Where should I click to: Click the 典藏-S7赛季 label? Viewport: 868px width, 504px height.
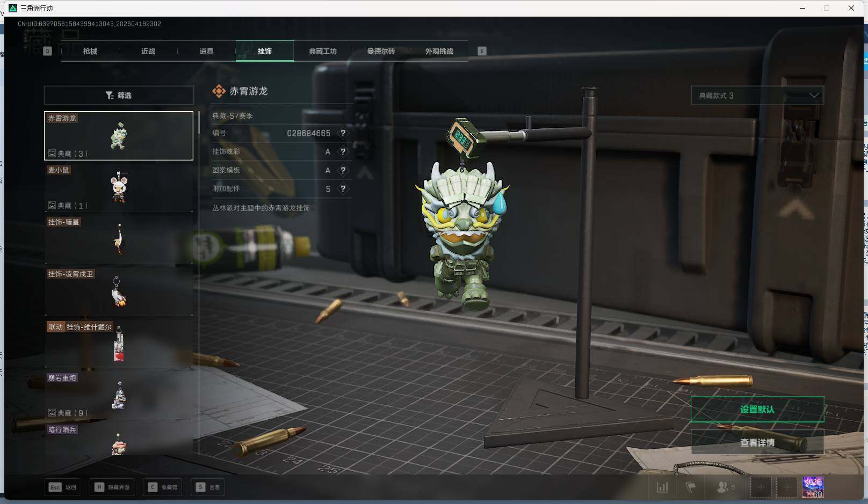tap(233, 115)
